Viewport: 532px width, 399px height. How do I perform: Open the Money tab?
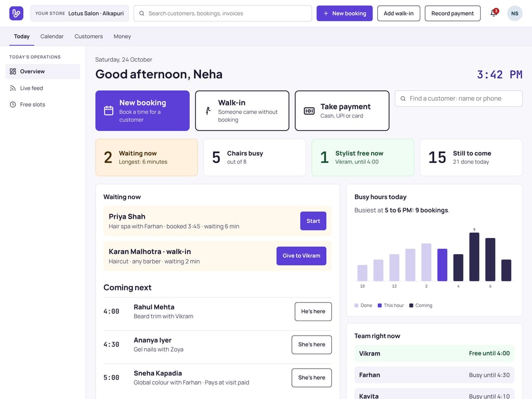tap(122, 36)
